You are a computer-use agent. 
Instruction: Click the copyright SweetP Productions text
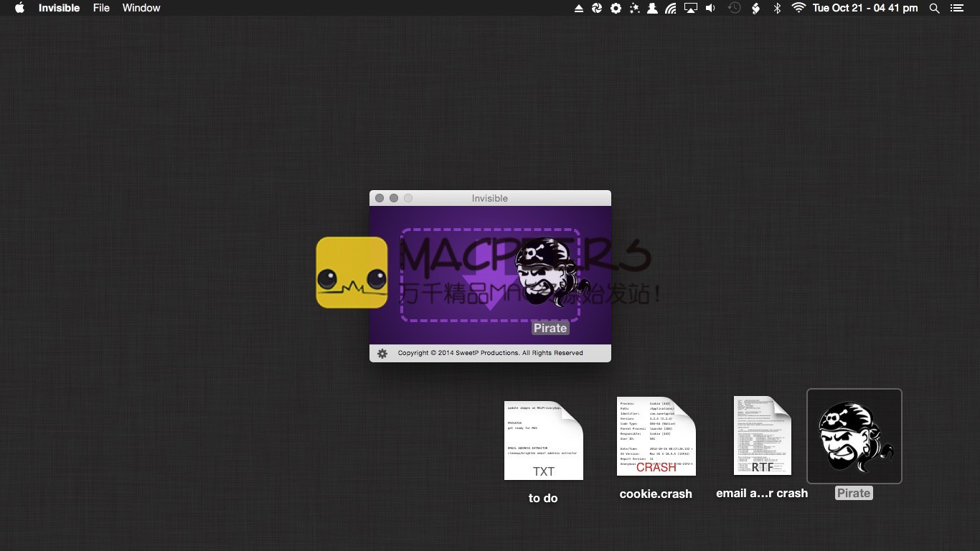pos(490,353)
